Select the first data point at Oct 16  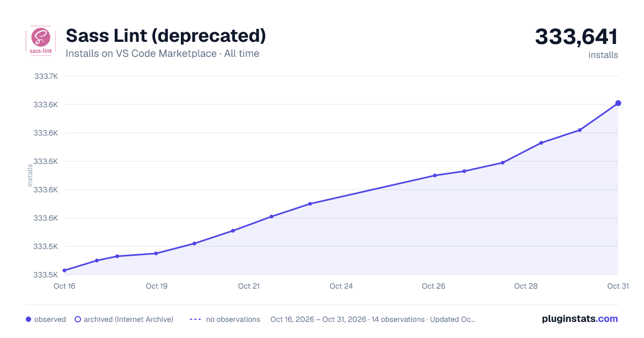tap(64, 270)
